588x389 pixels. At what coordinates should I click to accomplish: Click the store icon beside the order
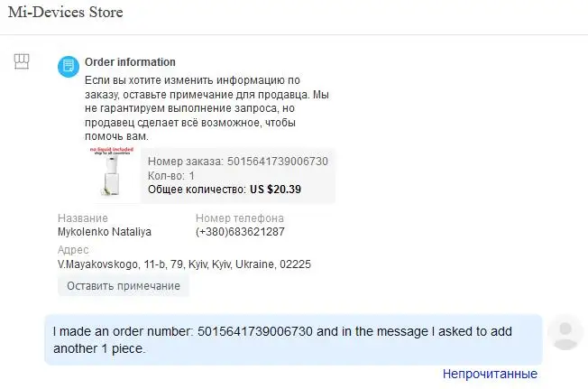click(22, 61)
